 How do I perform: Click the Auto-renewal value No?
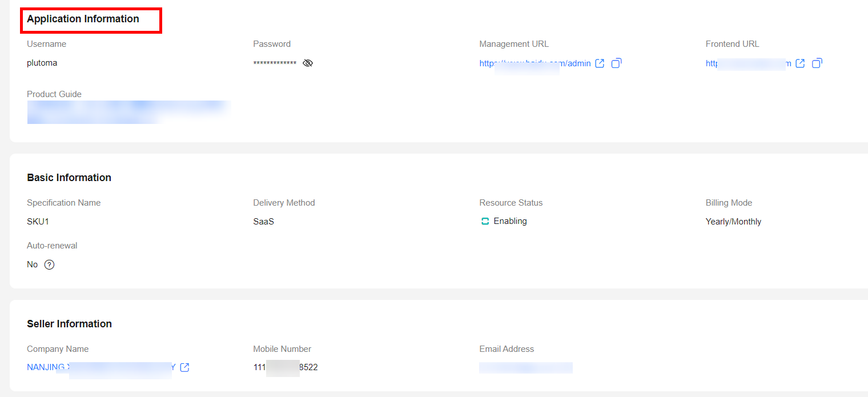[x=33, y=264]
